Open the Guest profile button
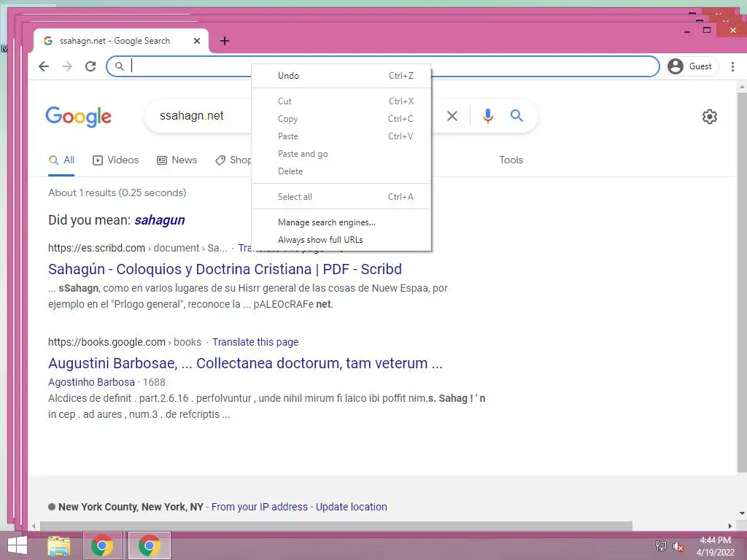747x560 pixels. 692,66
